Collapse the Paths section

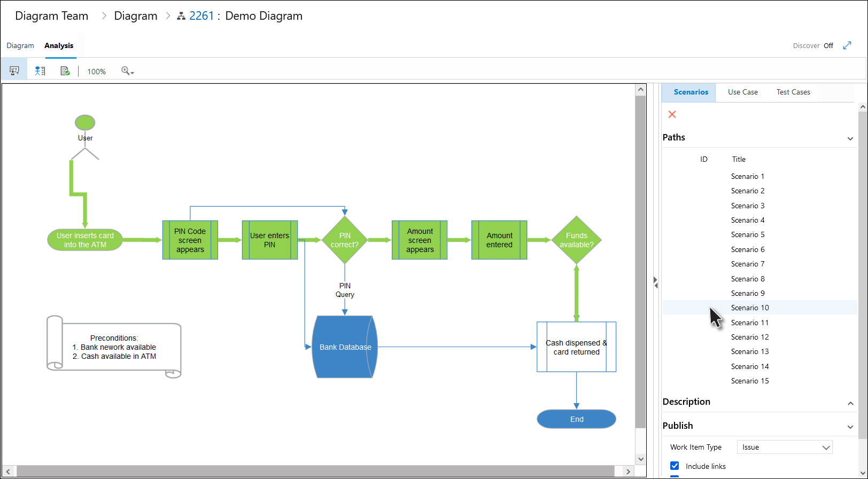[x=850, y=138]
